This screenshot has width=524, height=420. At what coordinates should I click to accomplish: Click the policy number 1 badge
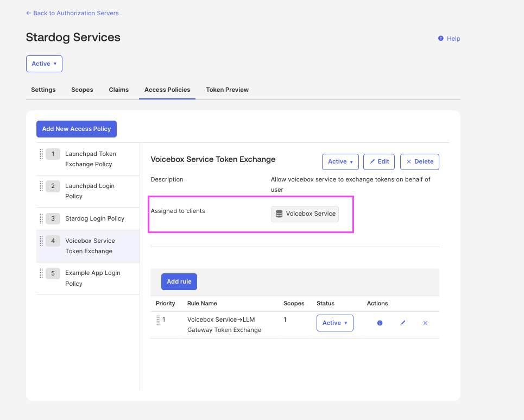click(x=53, y=154)
